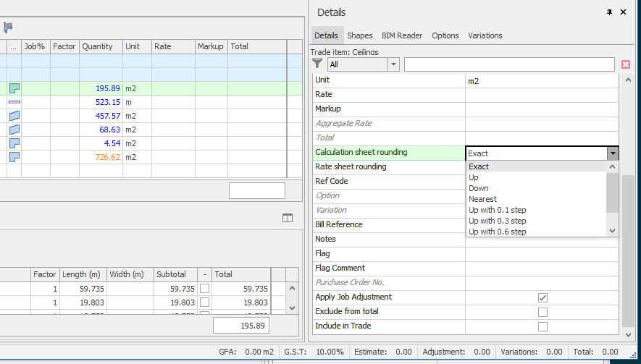
Task: Select Up with 0.3 step option
Action: click(x=498, y=221)
